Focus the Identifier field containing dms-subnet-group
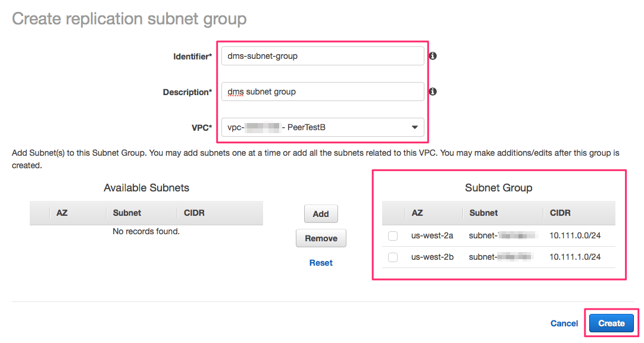This screenshot has width=644, height=343. click(323, 56)
